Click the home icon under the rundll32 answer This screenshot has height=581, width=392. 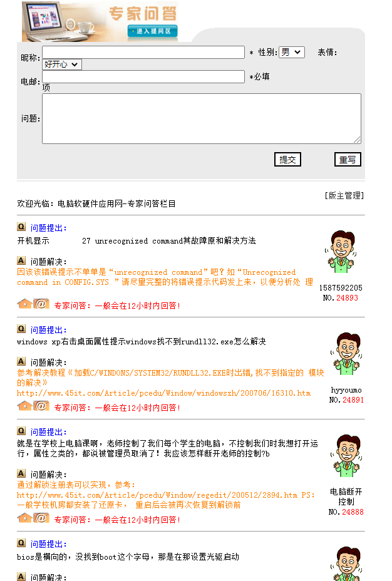click(x=24, y=406)
